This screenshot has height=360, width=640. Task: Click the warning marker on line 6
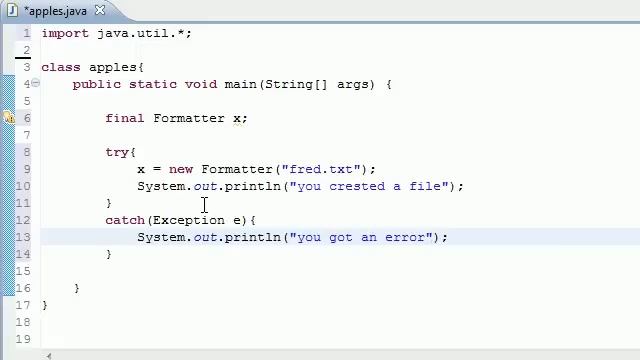coord(9,118)
